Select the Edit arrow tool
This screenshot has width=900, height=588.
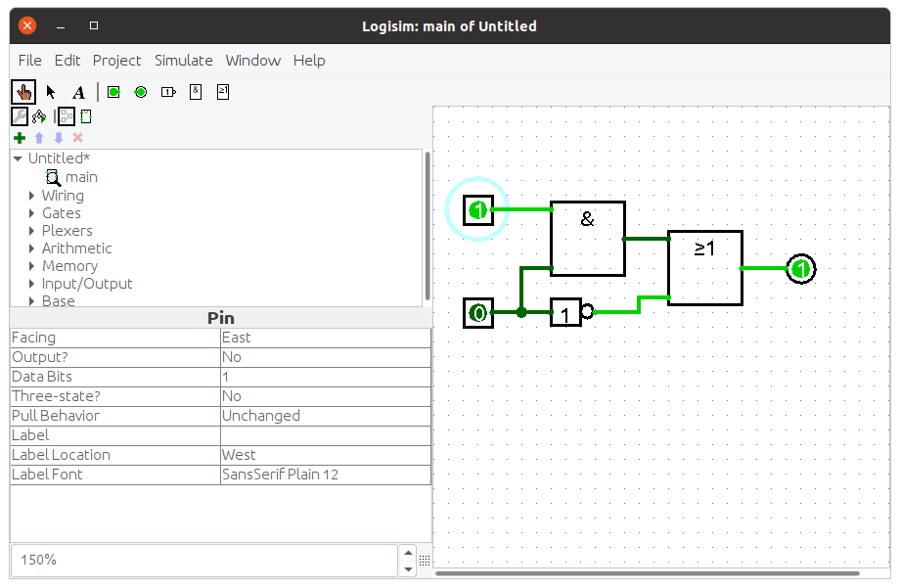coord(51,92)
